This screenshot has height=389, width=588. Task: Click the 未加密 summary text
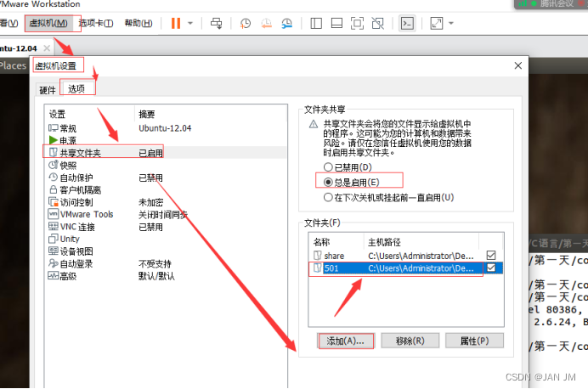pyautogui.click(x=150, y=202)
